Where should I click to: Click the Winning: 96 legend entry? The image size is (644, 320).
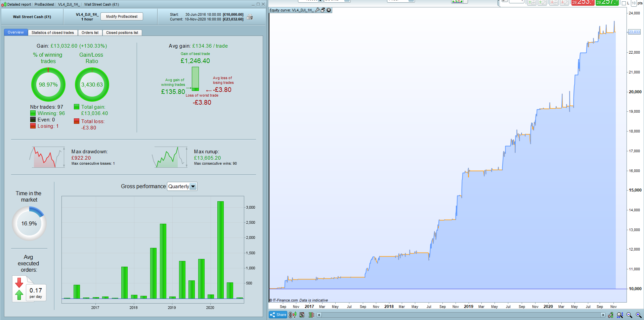(47, 113)
